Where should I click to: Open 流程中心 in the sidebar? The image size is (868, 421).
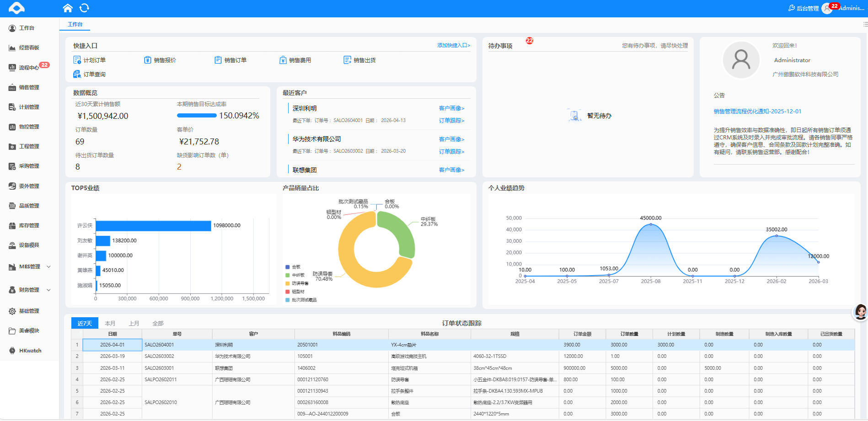(29, 67)
